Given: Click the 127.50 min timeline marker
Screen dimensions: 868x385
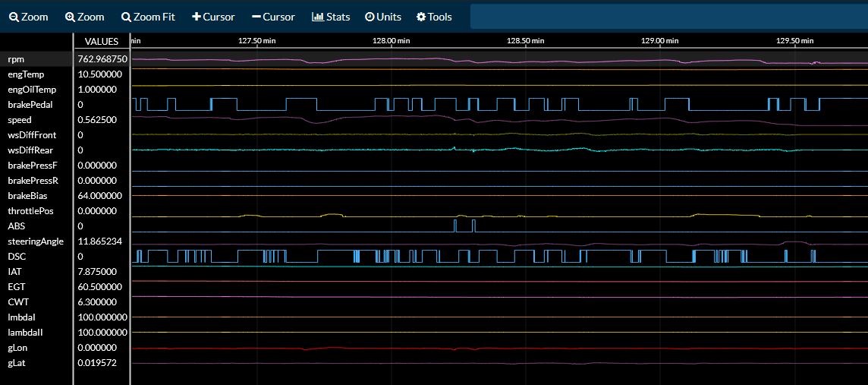Looking at the screenshot, I should point(257,40).
